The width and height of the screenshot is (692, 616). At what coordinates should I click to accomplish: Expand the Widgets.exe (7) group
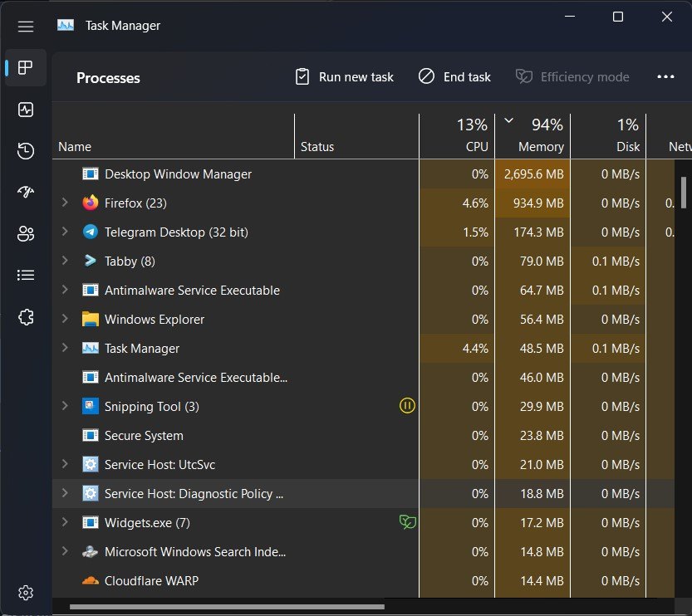click(65, 522)
